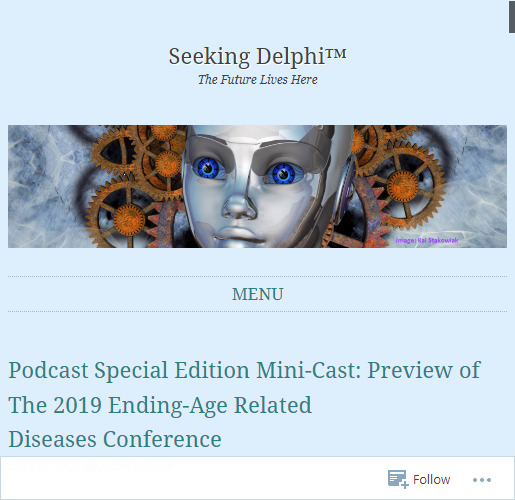Image resolution: width=515 pixels, height=500 pixels.
Task: Click the 'Image: Kai Stakowiak' credit text
Action: [x=427, y=240]
